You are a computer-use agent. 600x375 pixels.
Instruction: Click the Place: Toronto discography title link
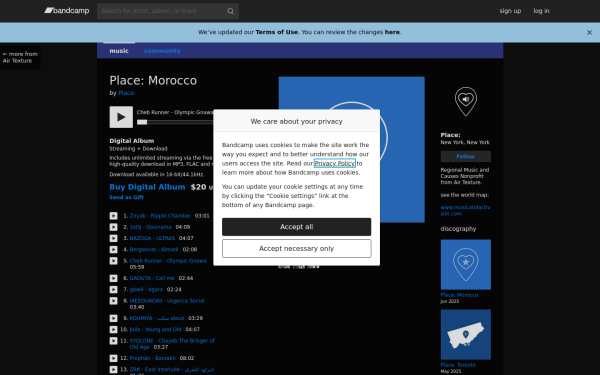click(x=458, y=365)
